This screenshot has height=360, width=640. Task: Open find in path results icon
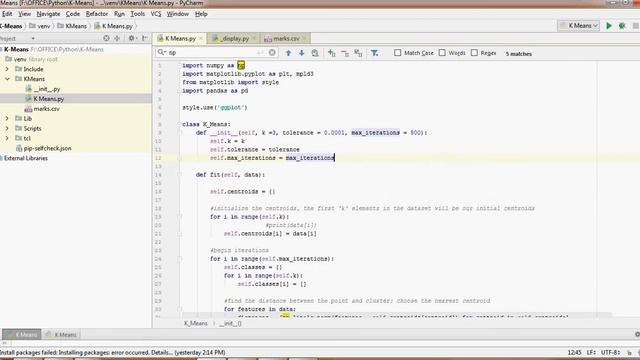point(315,53)
